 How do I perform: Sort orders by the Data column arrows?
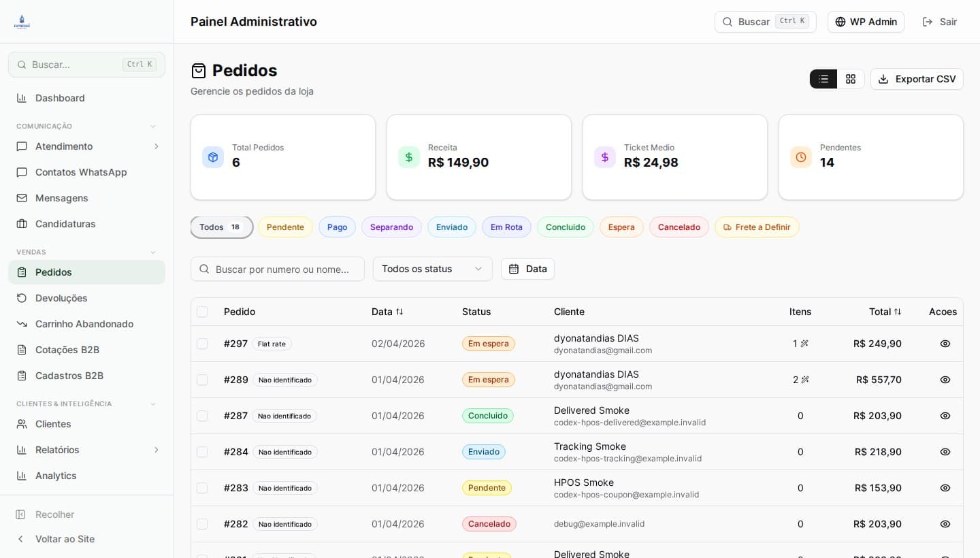click(399, 312)
